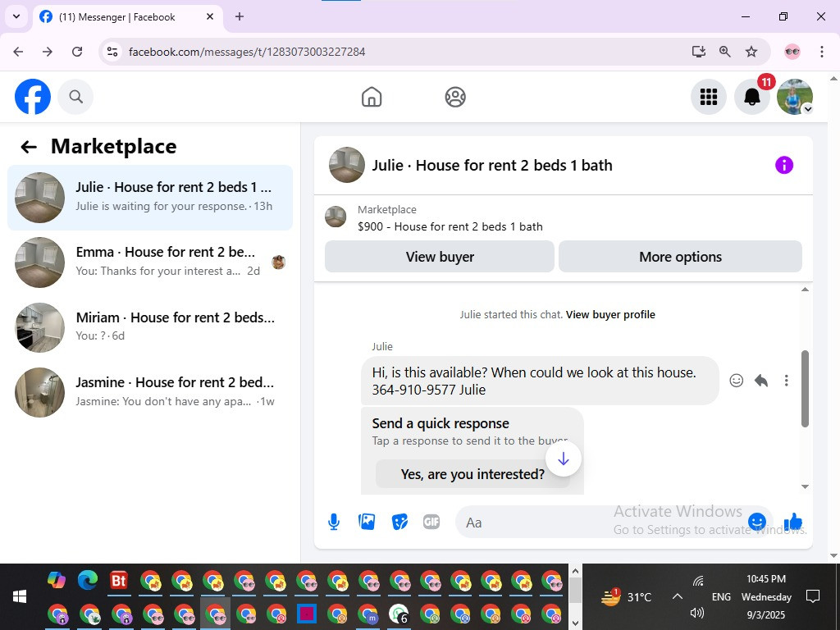The height and width of the screenshot is (630, 840).
Task: Open zoom magnifier icon in address bar
Action: pos(725,52)
